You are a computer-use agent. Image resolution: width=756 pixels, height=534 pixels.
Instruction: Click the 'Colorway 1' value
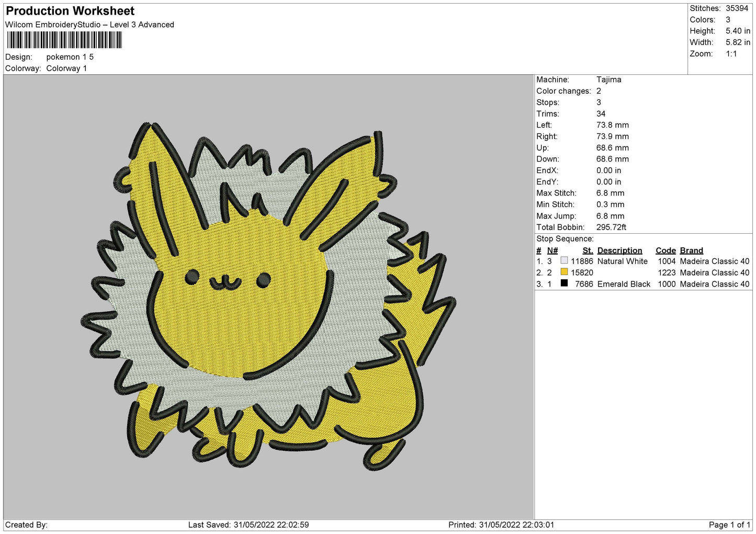[66, 69]
